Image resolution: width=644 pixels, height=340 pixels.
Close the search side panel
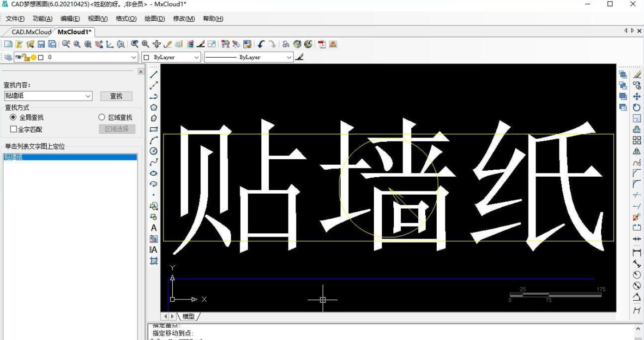coord(141,72)
